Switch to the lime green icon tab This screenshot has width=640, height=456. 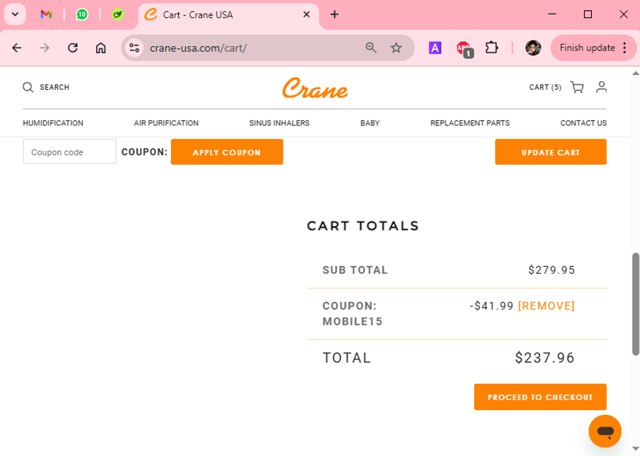tap(118, 14)
